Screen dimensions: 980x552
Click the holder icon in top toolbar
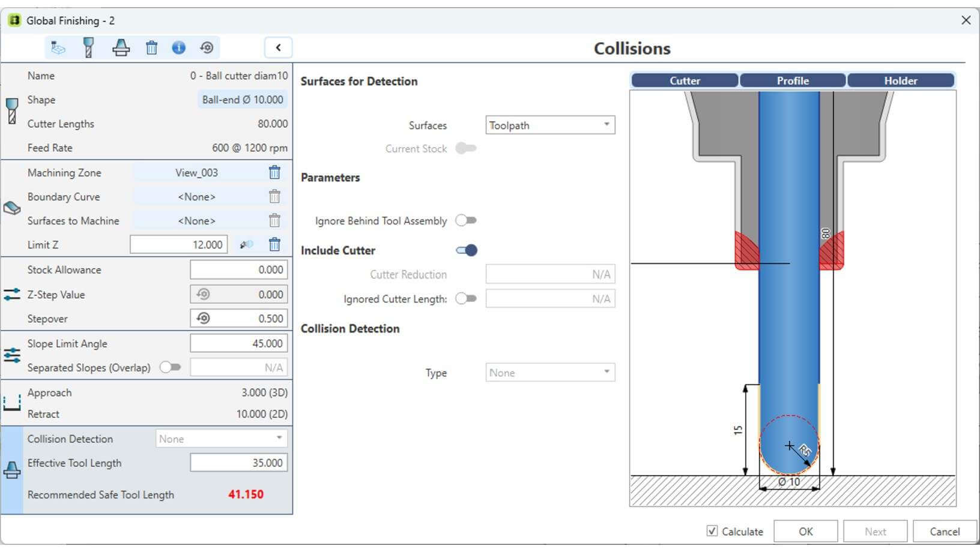(121, 48)
